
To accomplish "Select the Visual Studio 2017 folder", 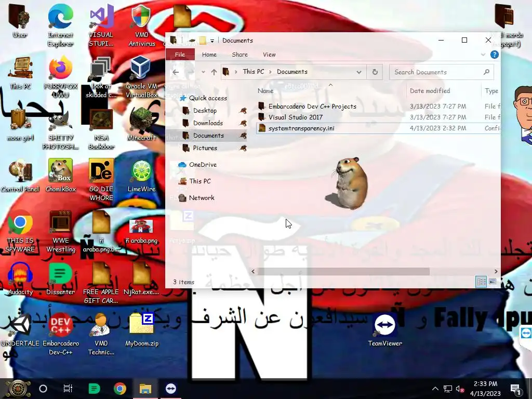I will pos(295,117).
